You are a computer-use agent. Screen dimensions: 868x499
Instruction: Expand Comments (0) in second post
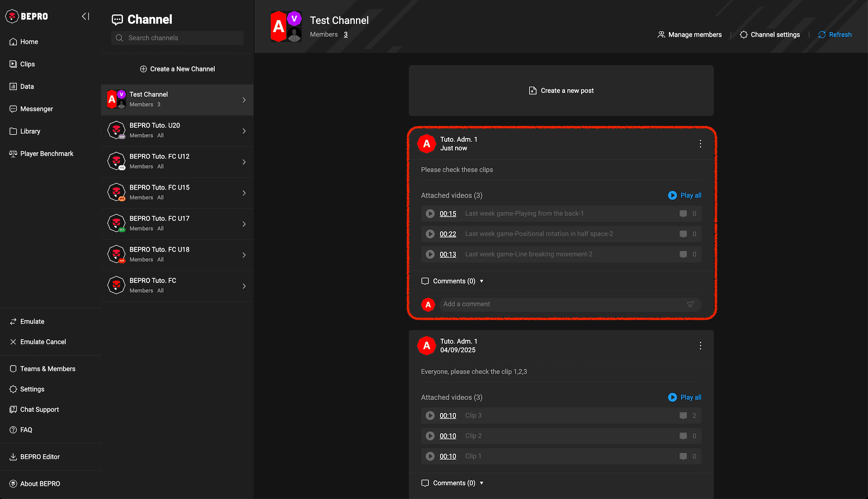point(453,483)
